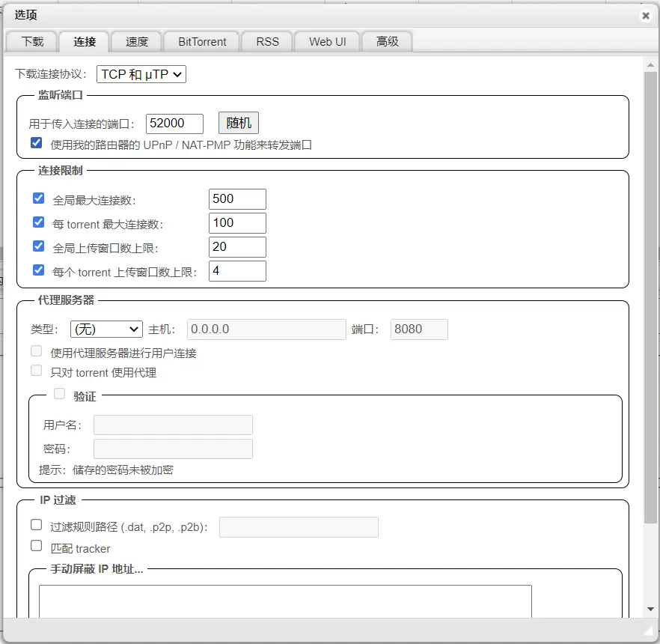Check the 匹配 tracker checkbox

coord(37,547)
